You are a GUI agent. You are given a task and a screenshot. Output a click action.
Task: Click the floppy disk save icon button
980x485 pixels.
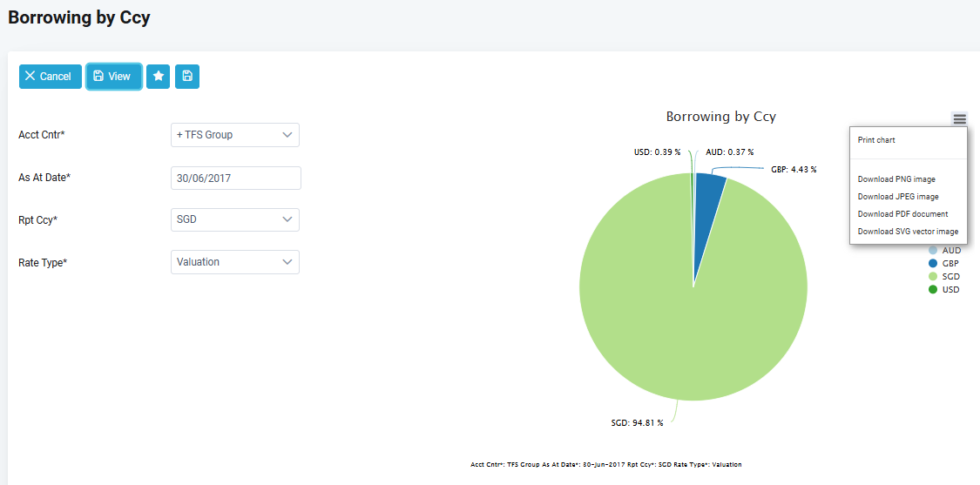point(187,77)
